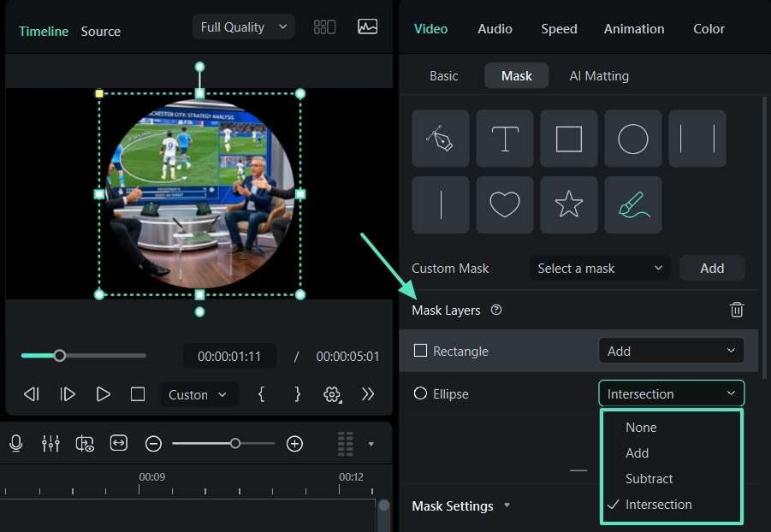The width and height of the screenshot is (771, 532).
Task: Choose None from blend mode list
Action: tap(671, 428)
